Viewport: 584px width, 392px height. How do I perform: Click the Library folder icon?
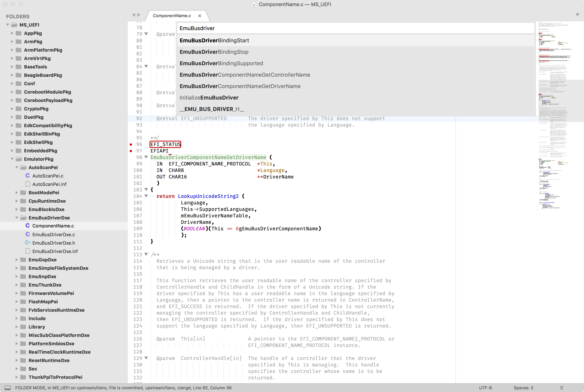(x=23, y=327)
